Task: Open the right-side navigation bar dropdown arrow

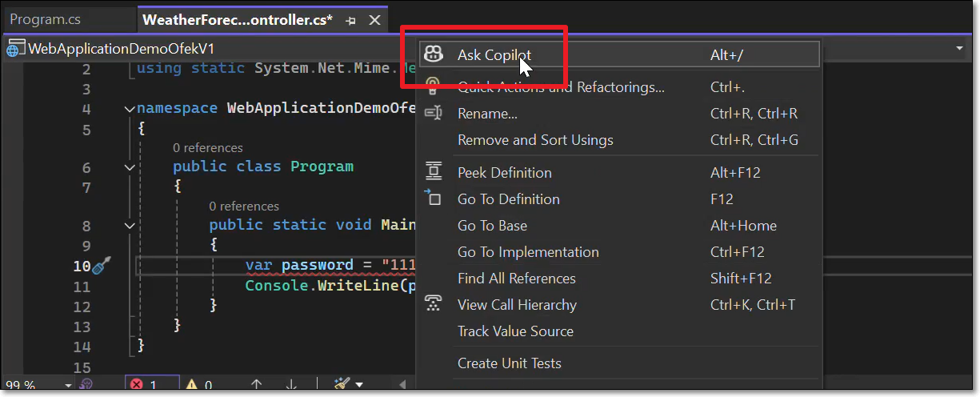Action: (x=959, y=49)
